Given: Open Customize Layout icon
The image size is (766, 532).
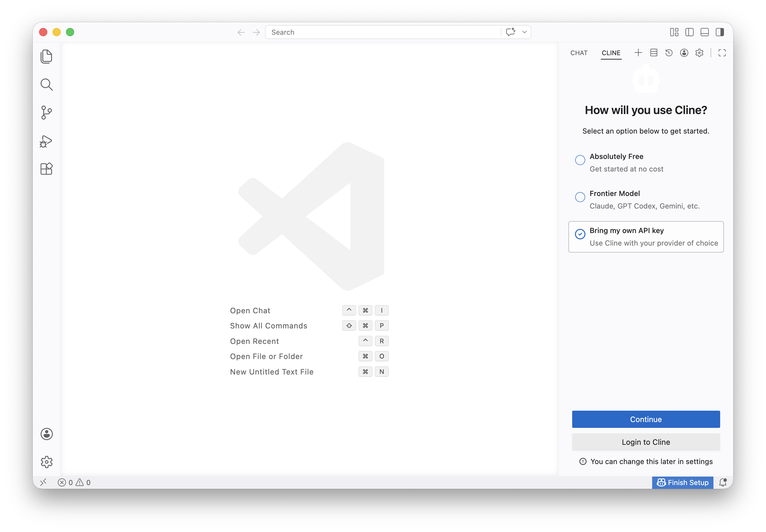Looking at the screenshot, I should coord(674,32).
